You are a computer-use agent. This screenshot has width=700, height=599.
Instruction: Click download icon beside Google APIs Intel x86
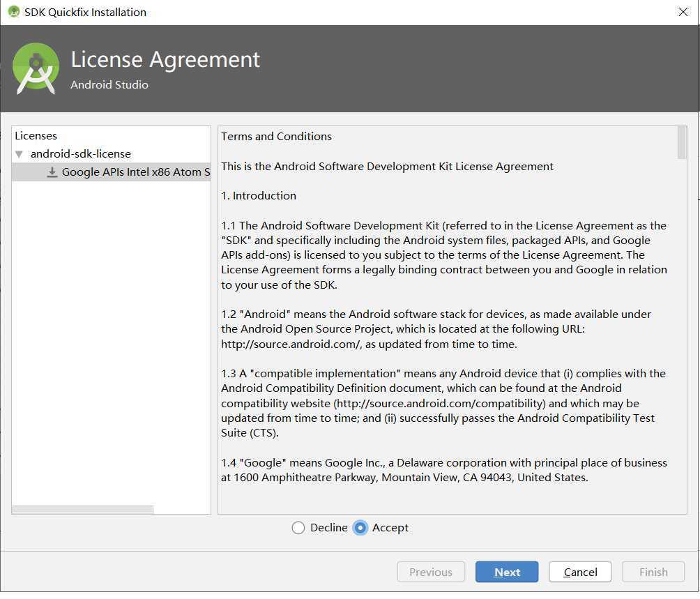pyautogui.click(x=52, y=172)
